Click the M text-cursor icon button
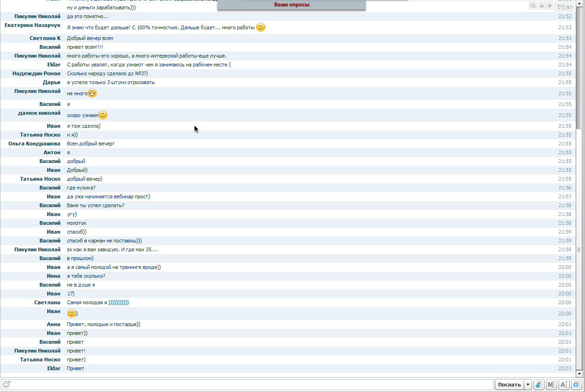This screenshot has width=585, height=392. (551, 385)
